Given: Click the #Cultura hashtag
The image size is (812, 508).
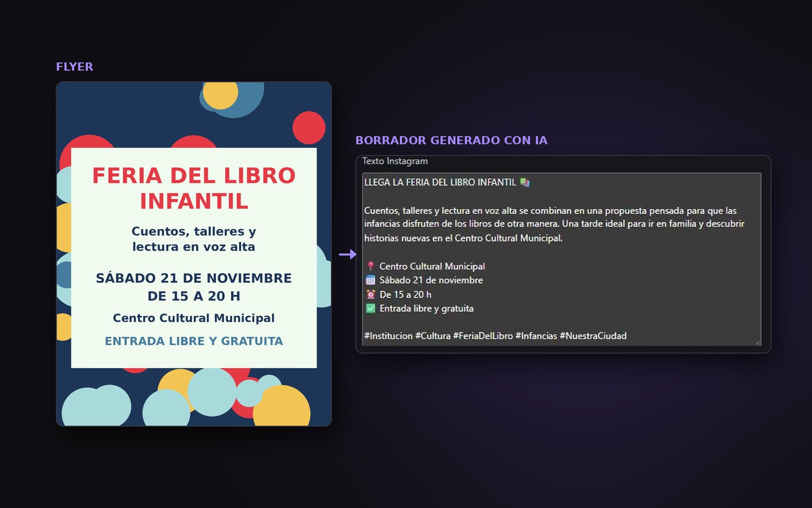Looking at the screenshot, I should tap(433, 336).
